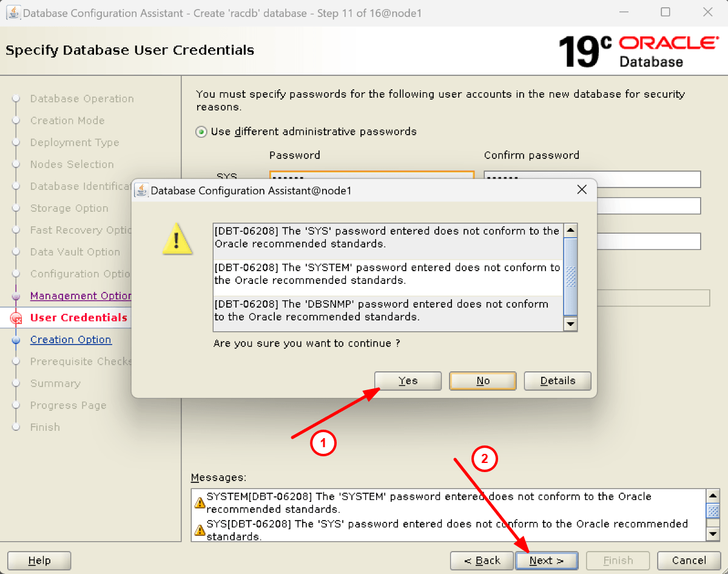Click No to dismiss the warning dialog
Image resolution: width=728 pixels, height=574 pixels.
[482, 380]
